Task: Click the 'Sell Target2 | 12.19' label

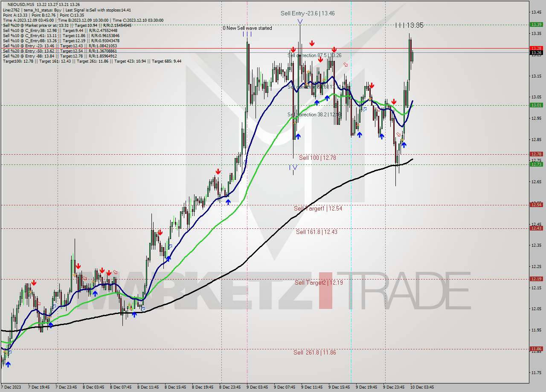Action: 319,282
